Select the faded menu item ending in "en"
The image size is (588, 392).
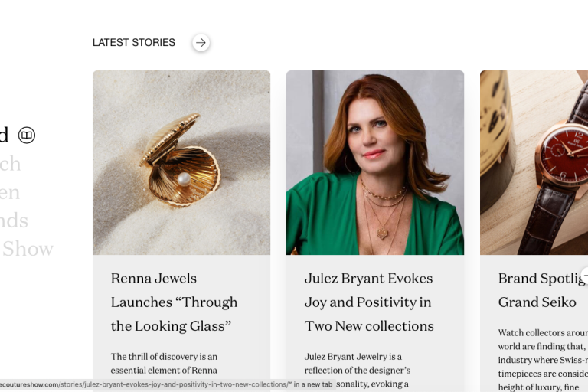pyautogui.click(x=10, y=192)
